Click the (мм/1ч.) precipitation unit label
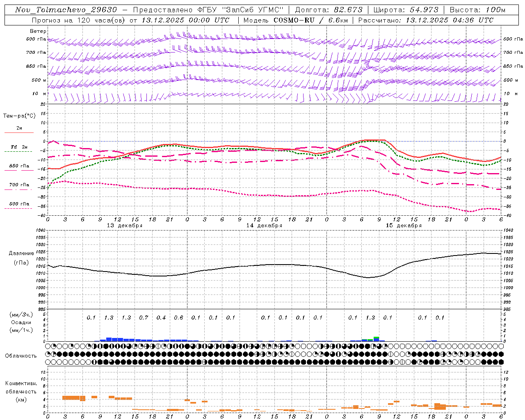 [21, 330]
